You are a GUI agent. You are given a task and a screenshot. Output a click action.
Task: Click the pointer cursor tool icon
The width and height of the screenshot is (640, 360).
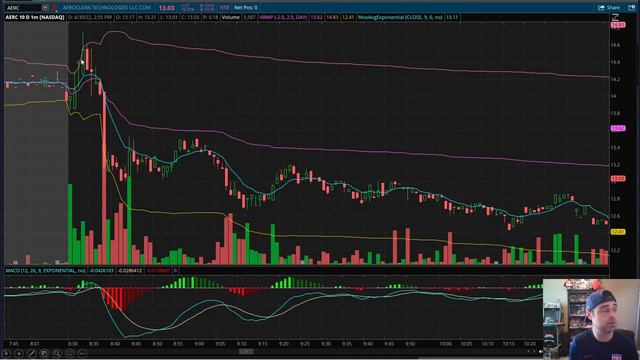point(6,353)
